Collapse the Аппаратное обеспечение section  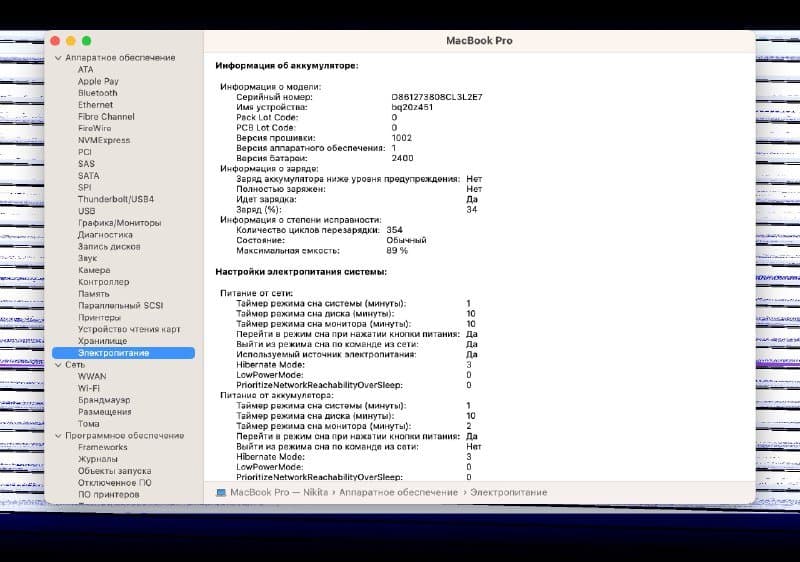pos(58,58)
